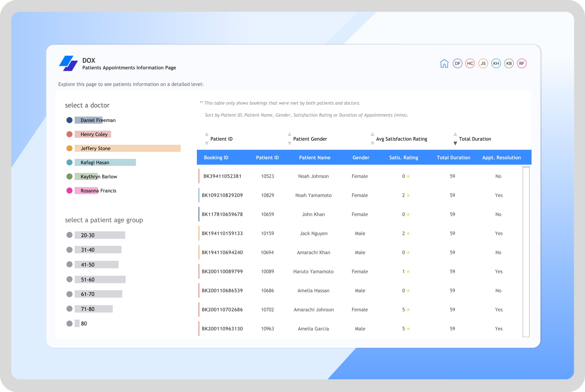Click patient ID 10963
This screenshot has height=392, width=585.
[267, 329]
